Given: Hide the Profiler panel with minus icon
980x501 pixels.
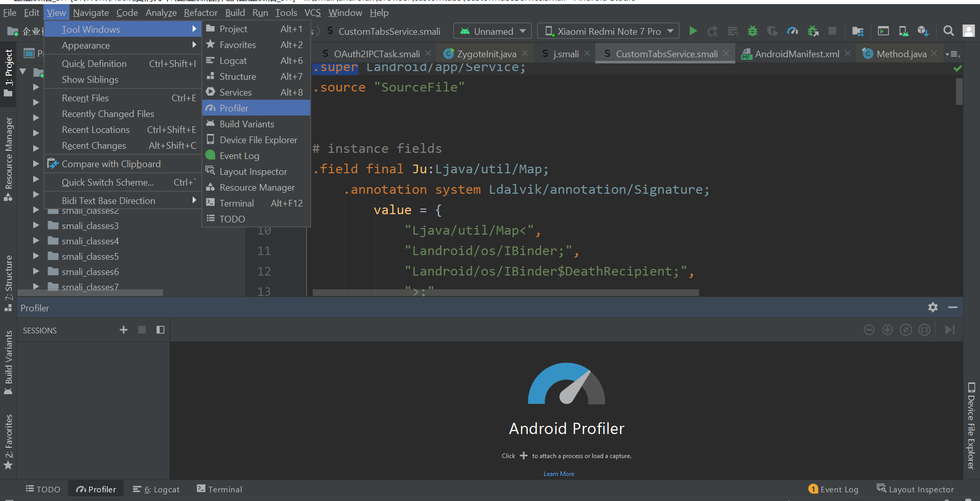Looking at the screenshot, I should point(952,307).
